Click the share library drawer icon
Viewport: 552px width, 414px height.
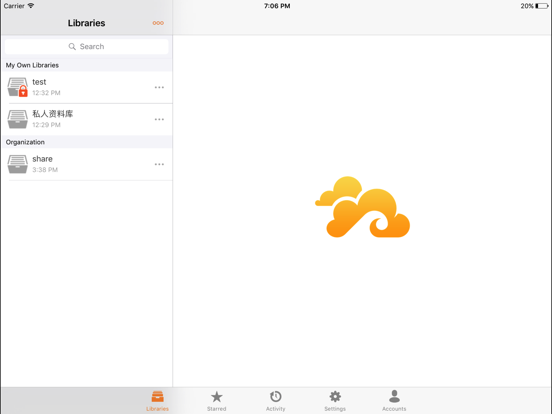pyautogui.click(x=18, y=164)
